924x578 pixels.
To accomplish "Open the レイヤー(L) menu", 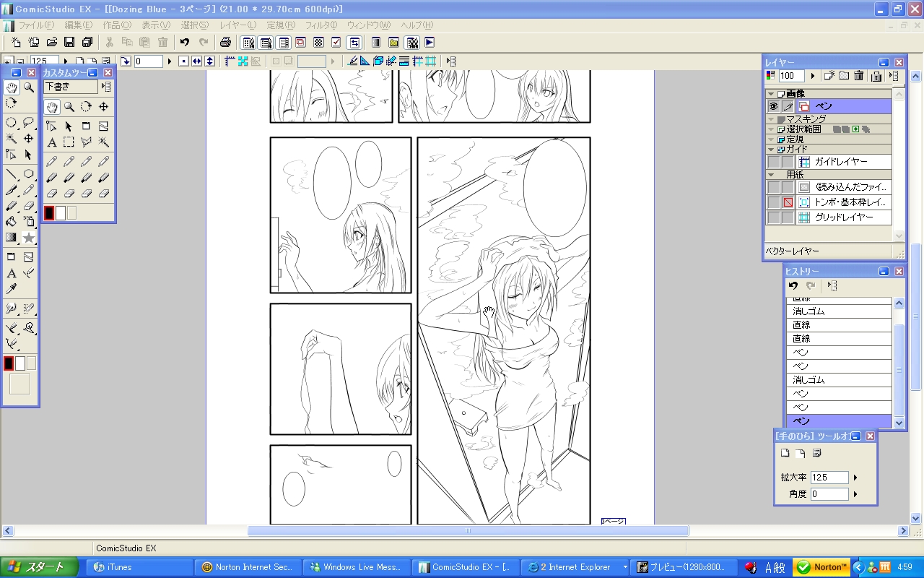I will point(238,25).
